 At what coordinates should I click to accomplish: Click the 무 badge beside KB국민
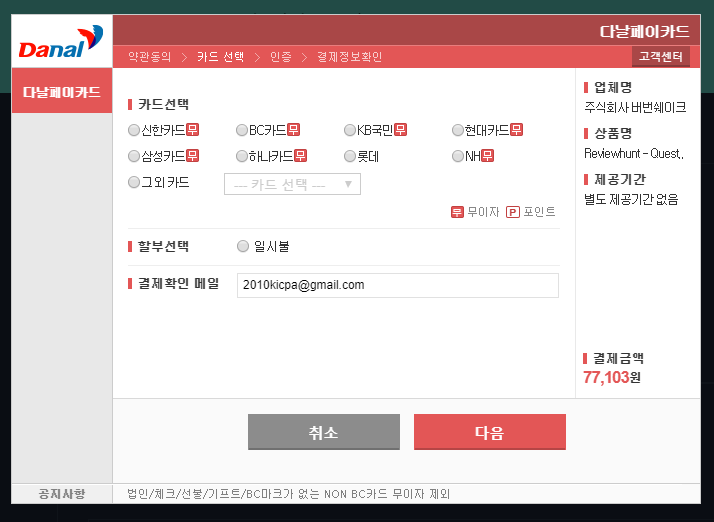point(401,130)
